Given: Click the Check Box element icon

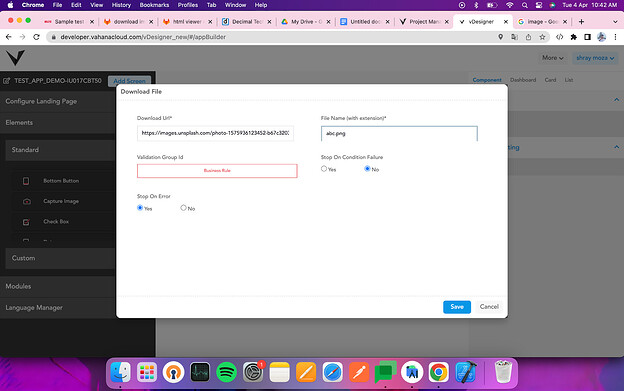Looking at the screenshot, I should pos(26,222).
